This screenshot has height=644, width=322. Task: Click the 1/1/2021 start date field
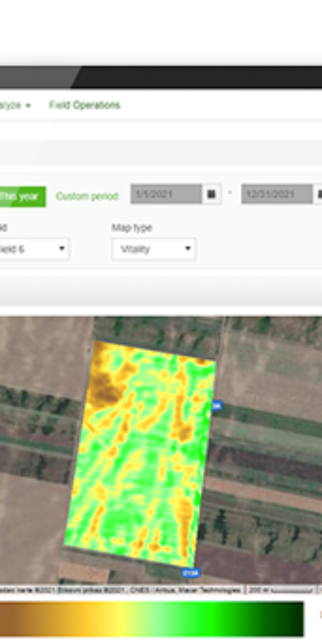[x=166, y=194]
